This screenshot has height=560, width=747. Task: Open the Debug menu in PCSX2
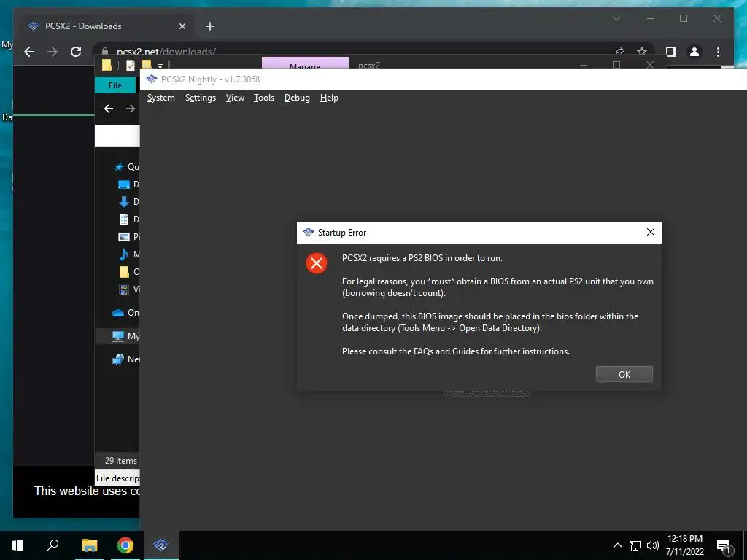click(297, 98)
